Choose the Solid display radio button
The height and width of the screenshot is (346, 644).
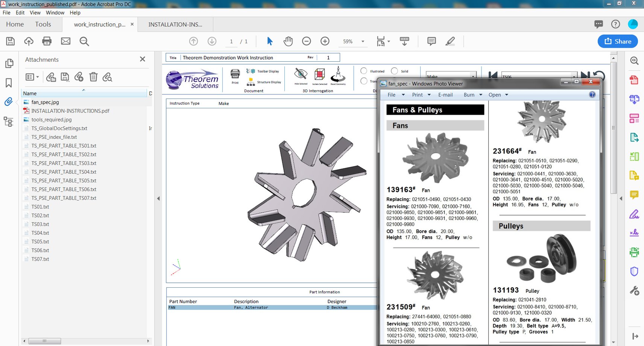[x=394, y=71]
